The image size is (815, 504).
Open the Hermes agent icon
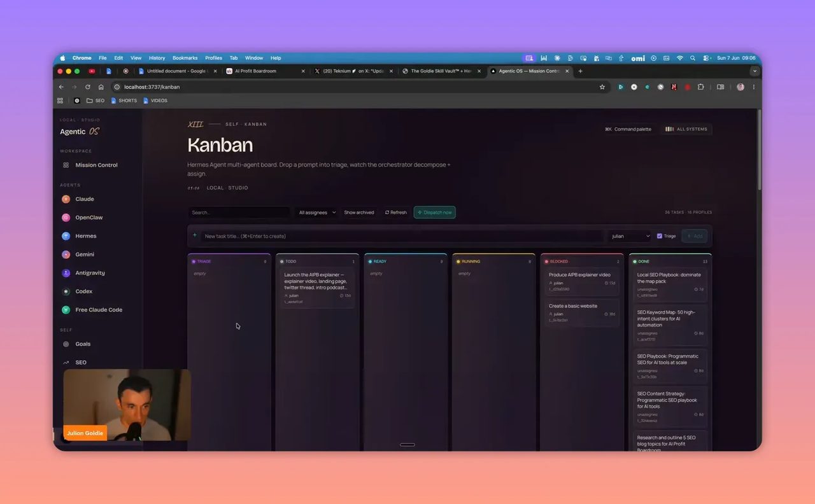coord(66,236)
